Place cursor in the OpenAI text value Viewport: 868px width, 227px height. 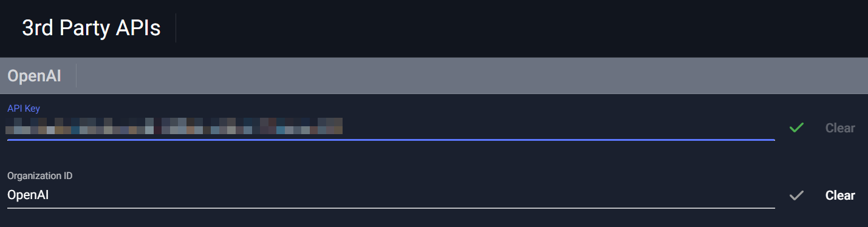28,195
